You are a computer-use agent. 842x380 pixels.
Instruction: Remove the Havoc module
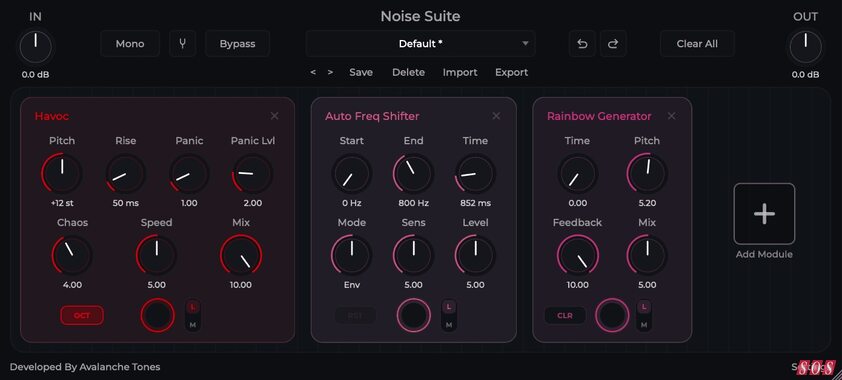click(x=274, y=116)
